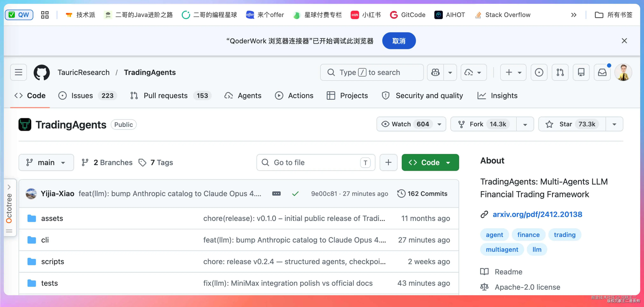Open the issues icon in header
This screenshot has width=644, height=307.
[539, 72]
